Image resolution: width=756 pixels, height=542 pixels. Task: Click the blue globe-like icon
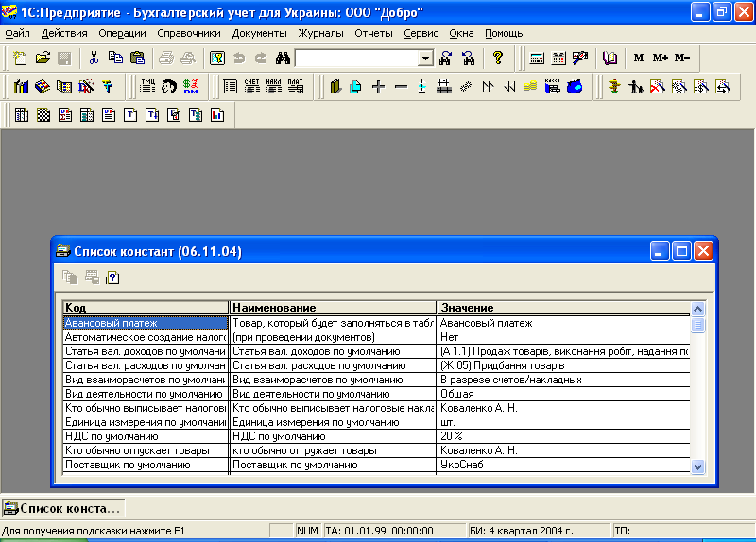click(575, 87)
